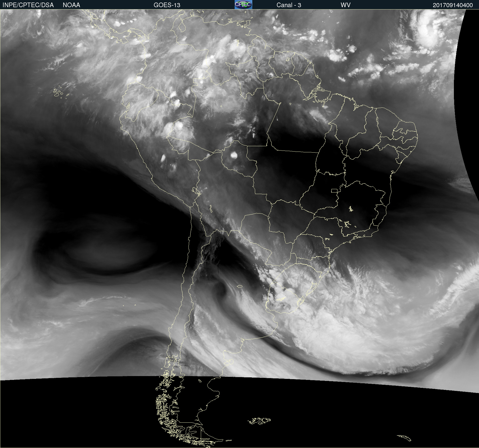
Task: Click the Canal - 3 channel label
Action: tap(289, 5)
